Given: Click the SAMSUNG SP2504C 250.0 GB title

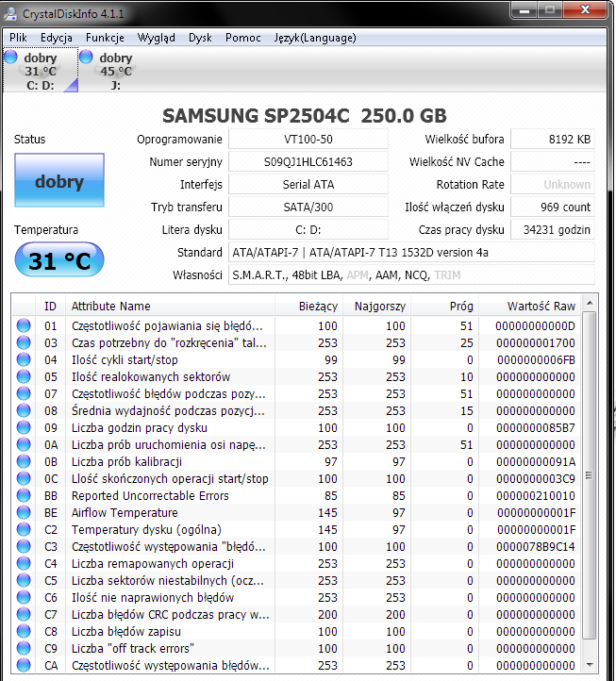Looking at the screenshot, I should pos(305,115).
